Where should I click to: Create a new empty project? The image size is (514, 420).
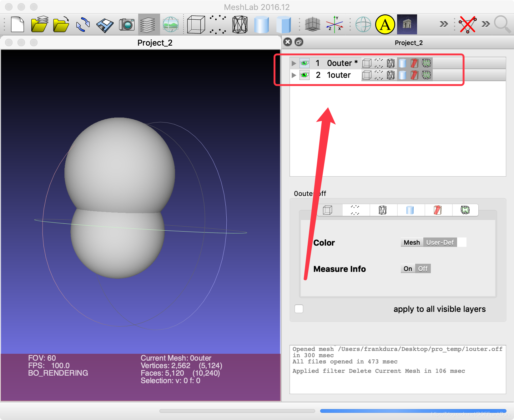[x=18, y=24]
